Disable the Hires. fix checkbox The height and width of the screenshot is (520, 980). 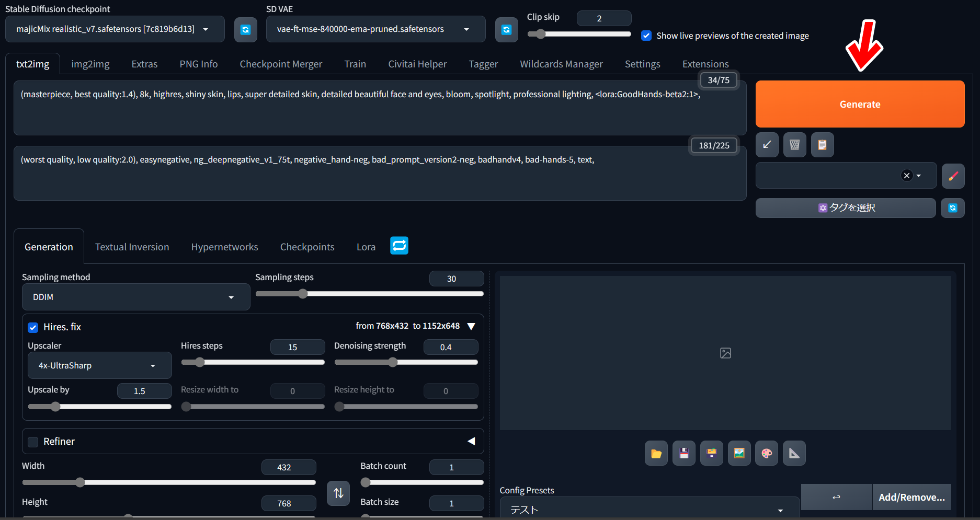(x=33, y=327)
